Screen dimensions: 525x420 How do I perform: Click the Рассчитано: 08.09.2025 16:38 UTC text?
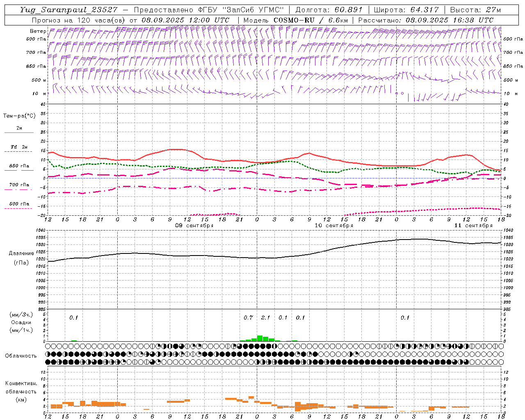click(x=426, y=20)
